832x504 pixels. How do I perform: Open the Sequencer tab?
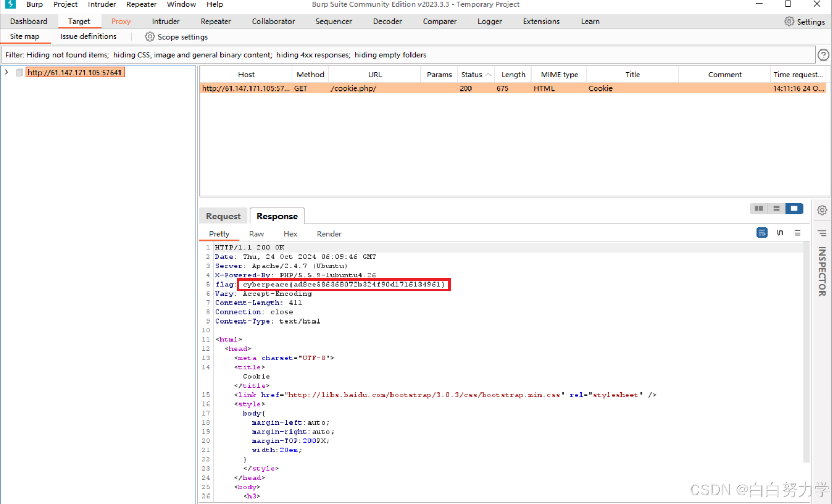(334, 22)
